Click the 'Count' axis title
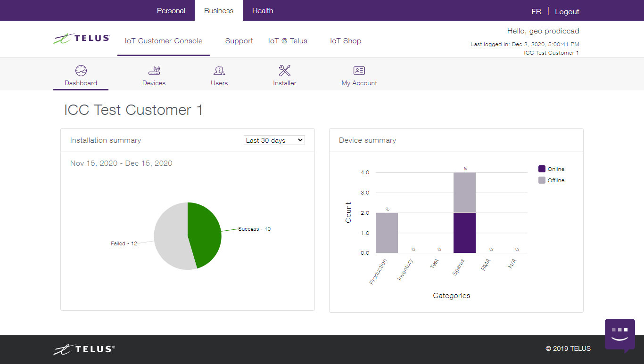 click(348, 213)
